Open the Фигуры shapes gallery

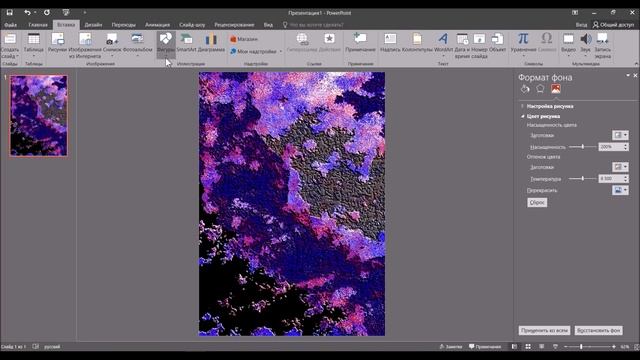(166, 45)
